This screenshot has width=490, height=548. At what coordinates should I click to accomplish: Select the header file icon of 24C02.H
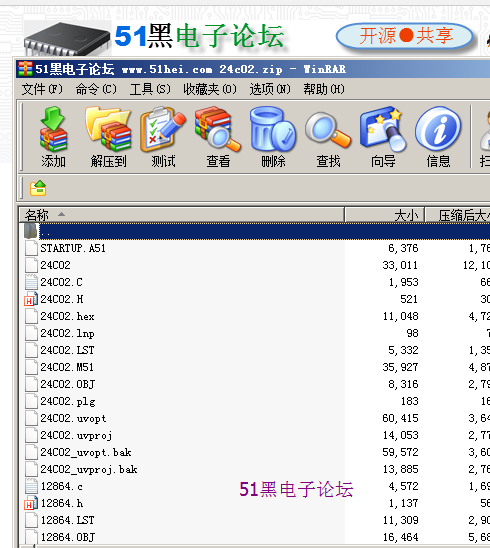(31, 299)
